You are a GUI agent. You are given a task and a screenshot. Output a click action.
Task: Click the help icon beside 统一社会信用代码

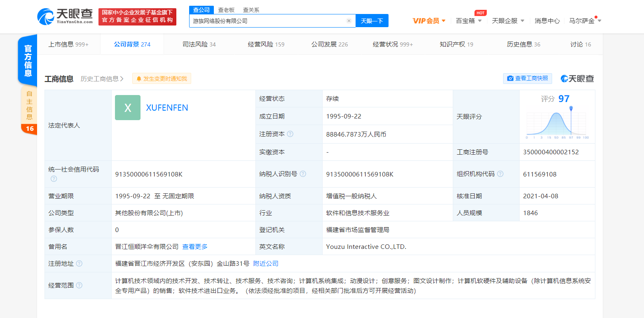pos(54,179)
